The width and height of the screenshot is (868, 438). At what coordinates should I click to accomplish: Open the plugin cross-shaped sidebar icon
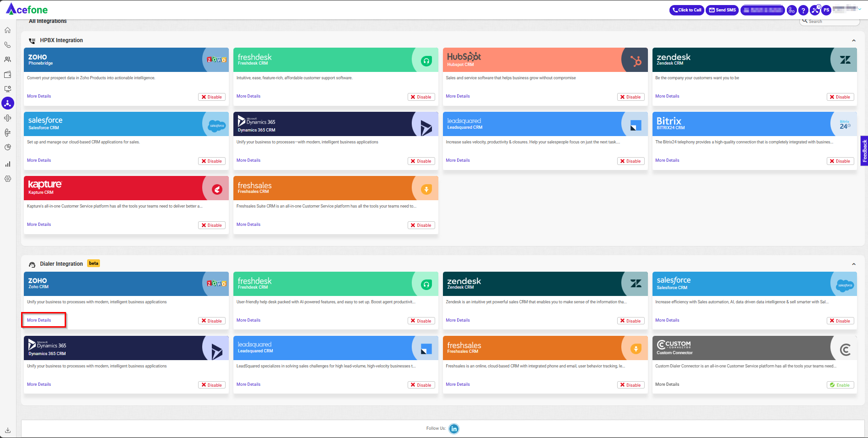tap(8, 118)
